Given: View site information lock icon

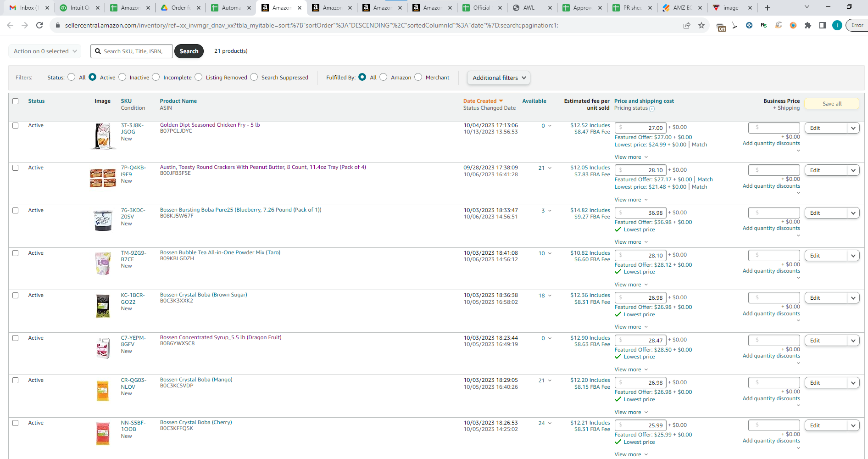Looking at the screenshot, I should coord(57,25).
